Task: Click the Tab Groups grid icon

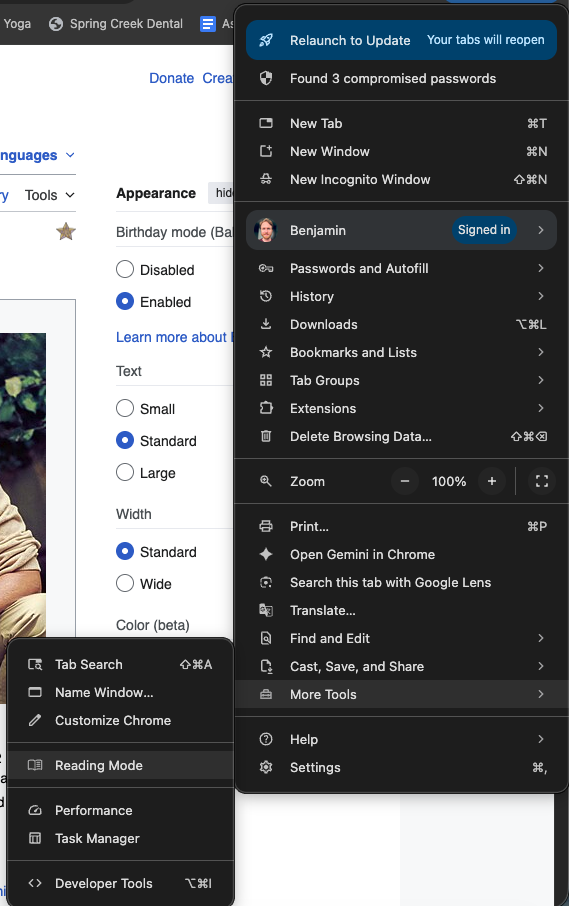Action: (x=266, y=380)
